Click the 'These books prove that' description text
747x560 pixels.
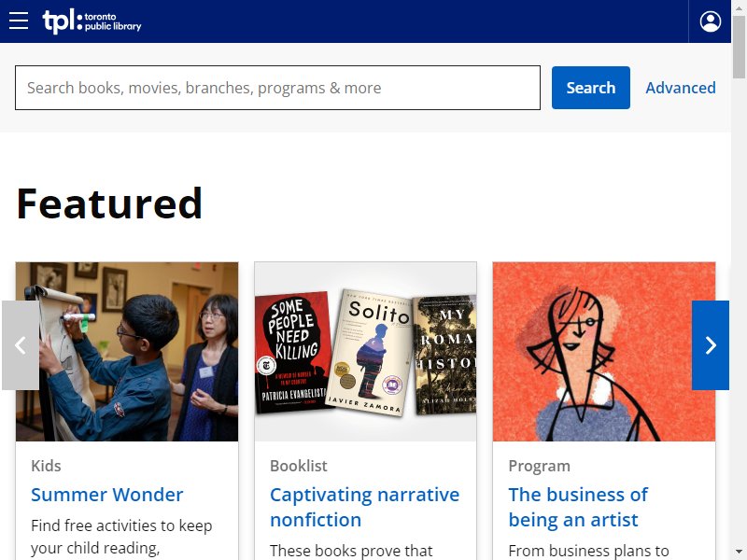(x=351, y=551)
